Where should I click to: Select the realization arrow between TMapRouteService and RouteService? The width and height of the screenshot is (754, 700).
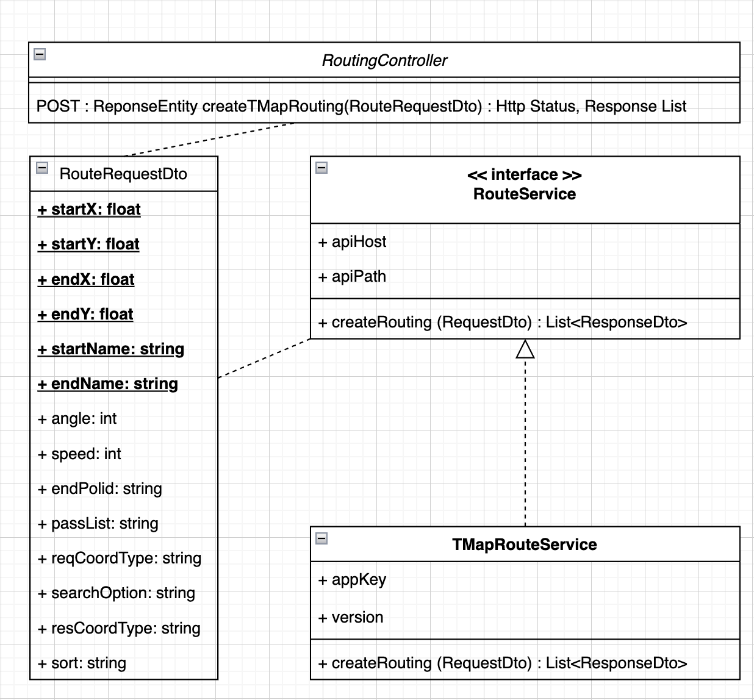(x=525, y=433)
